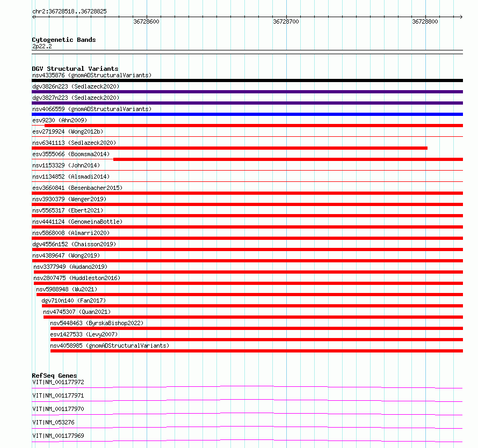Open the RefSeq Genes track title
The width and height of the screenshot is (478, 448).
(x=54, y=376)
